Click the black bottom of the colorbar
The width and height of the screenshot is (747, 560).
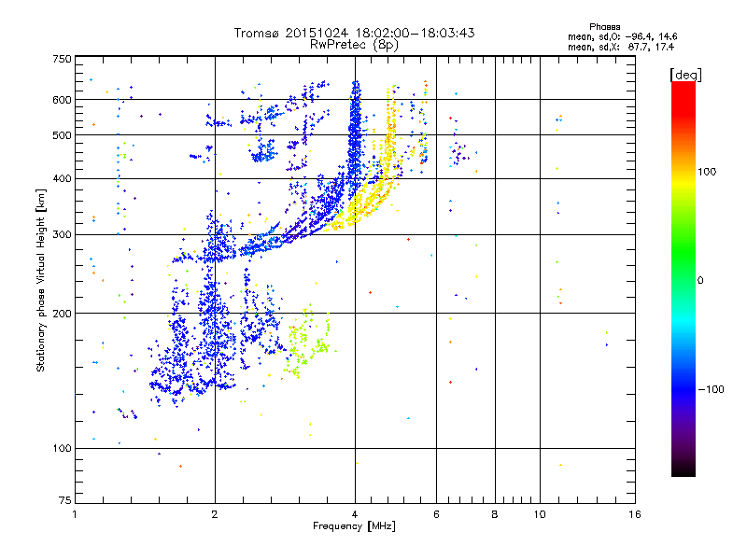[x=684, y=469]
